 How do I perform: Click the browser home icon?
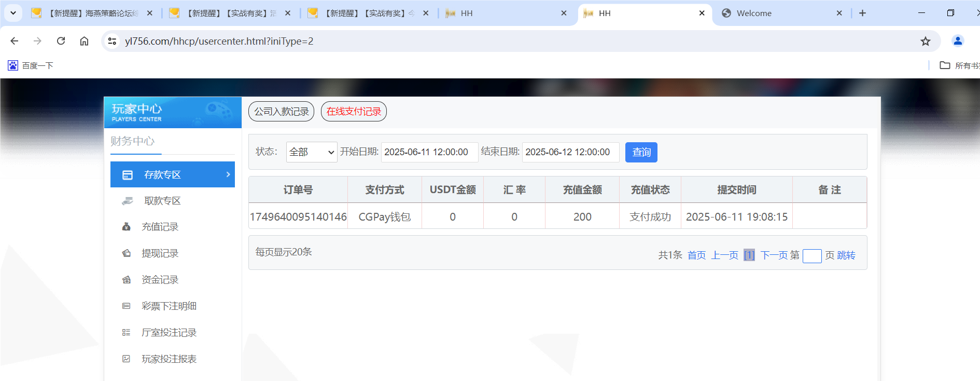pos(84,41)
